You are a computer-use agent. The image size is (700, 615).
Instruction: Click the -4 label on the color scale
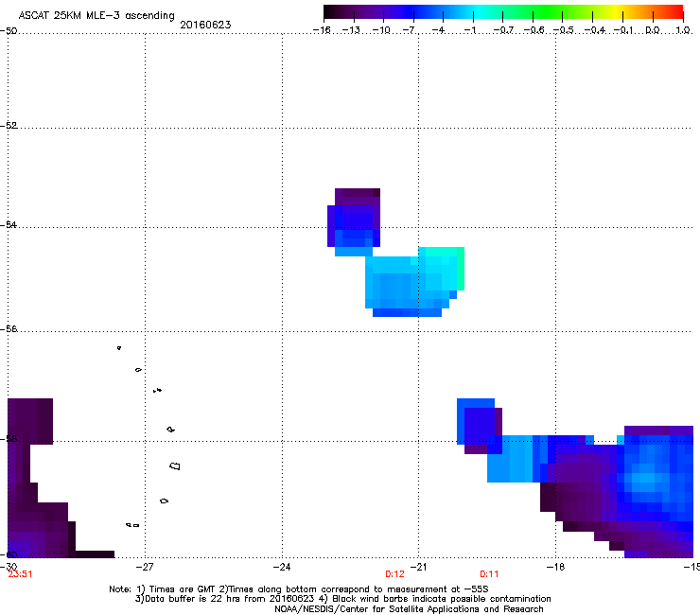[x=438, y=30]
